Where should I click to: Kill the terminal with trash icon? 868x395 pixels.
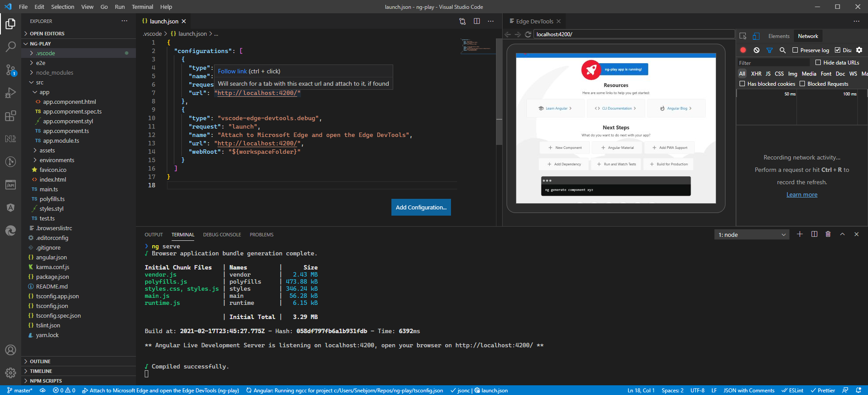click(828, 234)
